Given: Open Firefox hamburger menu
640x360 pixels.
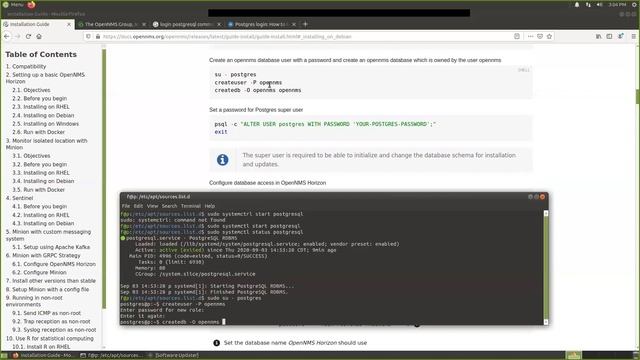Looking at the screenshot, I should coord(633,36).
